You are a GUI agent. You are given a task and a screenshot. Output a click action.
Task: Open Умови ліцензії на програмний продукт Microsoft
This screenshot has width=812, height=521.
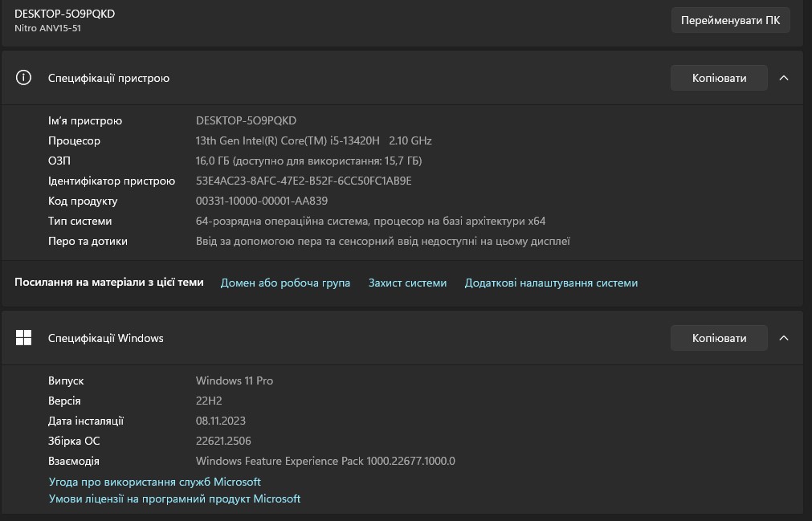click(174, 499)
